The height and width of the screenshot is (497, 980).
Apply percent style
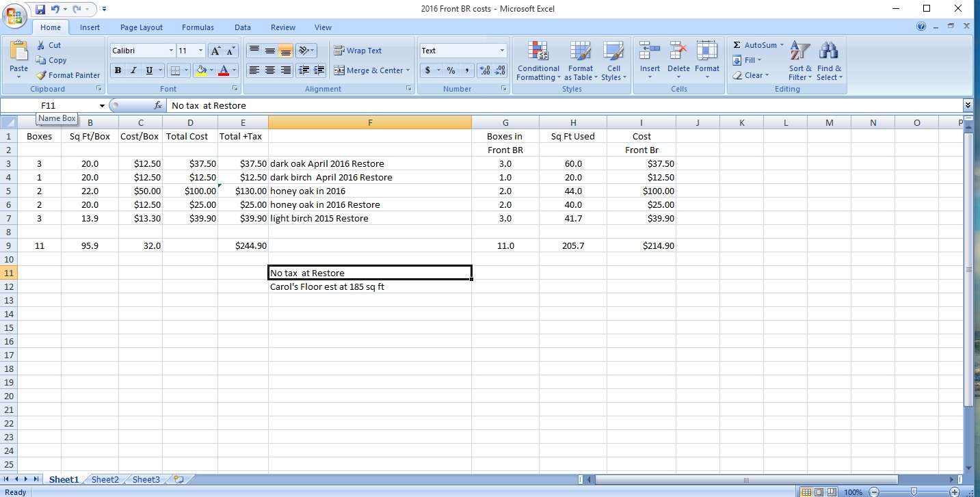coord(451,70)
